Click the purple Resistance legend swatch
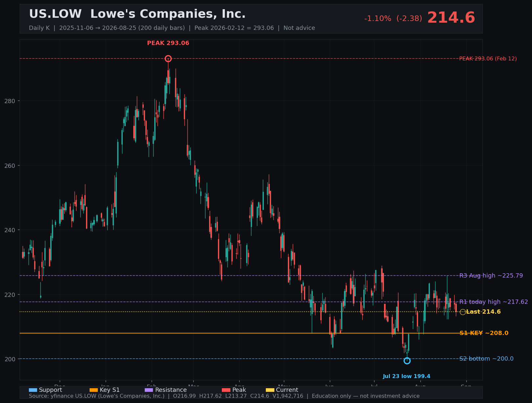 tap(149, 390)
